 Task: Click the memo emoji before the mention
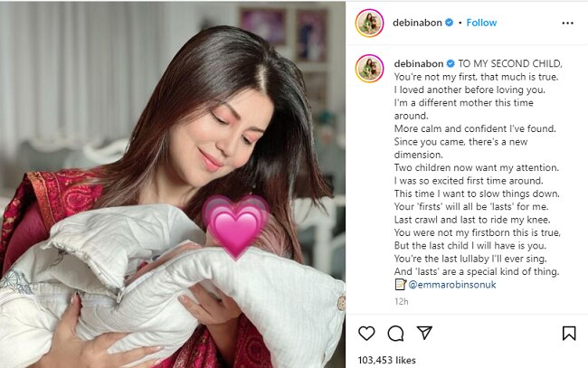click(401, 285)
